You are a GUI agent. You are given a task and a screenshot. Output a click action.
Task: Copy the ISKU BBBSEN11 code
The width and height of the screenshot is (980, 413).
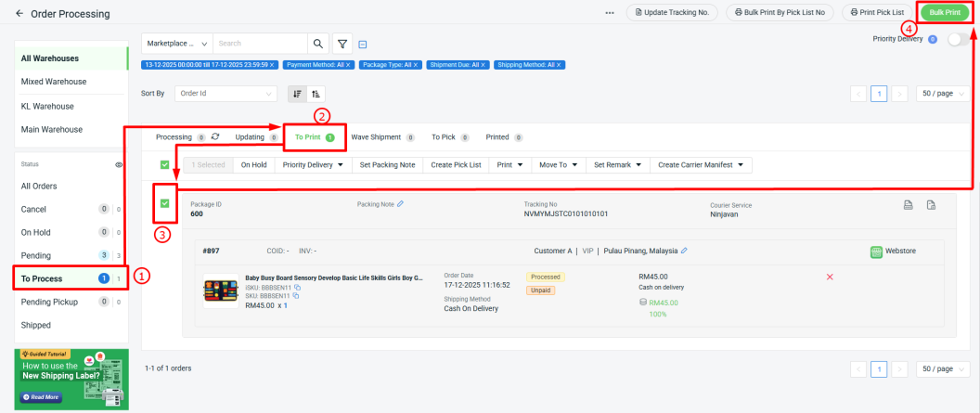pos(297,288)
